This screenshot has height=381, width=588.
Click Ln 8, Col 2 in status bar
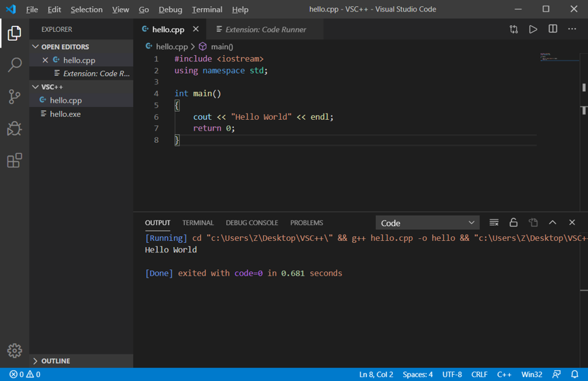pos(376,374)
